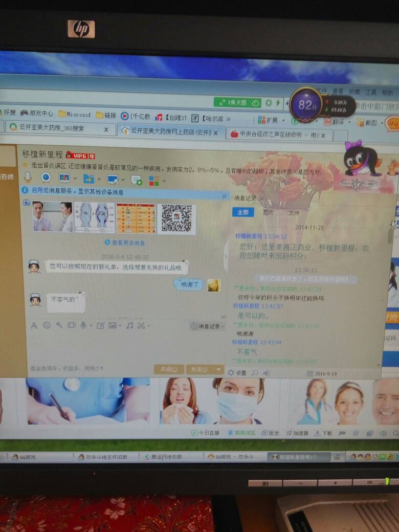
Task: Open the file transfer folder dropdown
Action: (x=99, y=179)
